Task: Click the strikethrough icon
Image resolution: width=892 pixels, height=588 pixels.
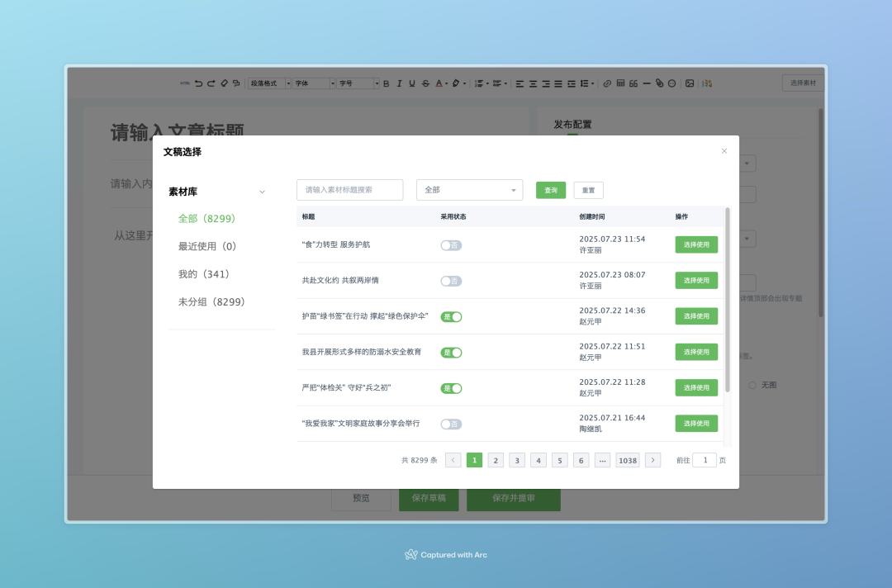Action: tap(424, 83)
